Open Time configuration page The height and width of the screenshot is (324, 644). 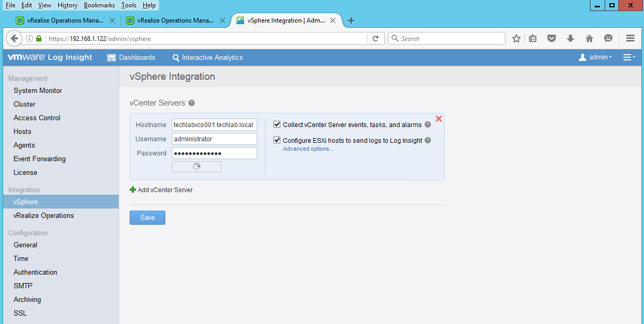(x=21, y=258)
